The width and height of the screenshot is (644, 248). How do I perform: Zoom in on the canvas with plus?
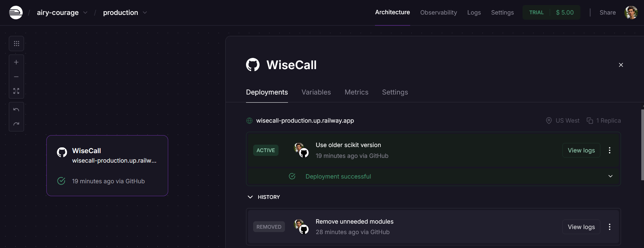(x=16, y=62)
